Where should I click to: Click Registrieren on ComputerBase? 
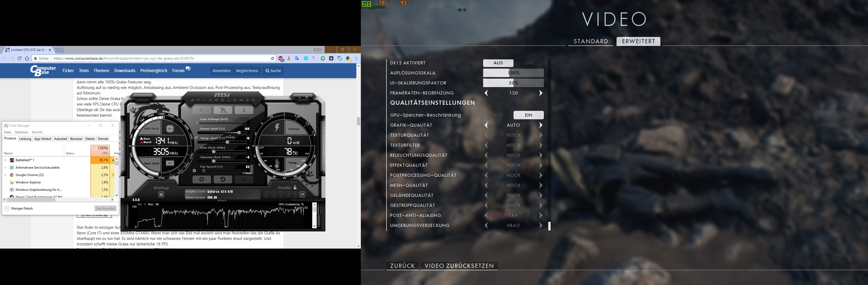[x=247, y=71]
